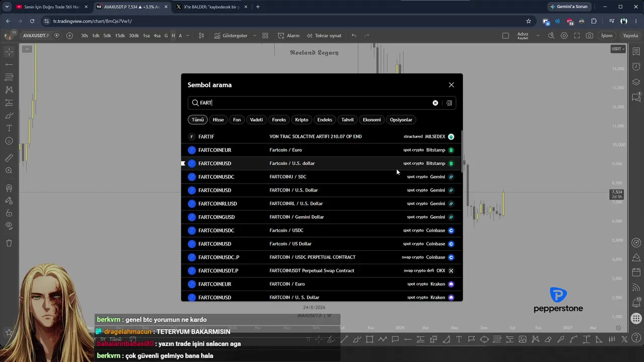
Task: Open the chart interval dropdown arrow
Action: pyautogui.click(x=188, y=36)
